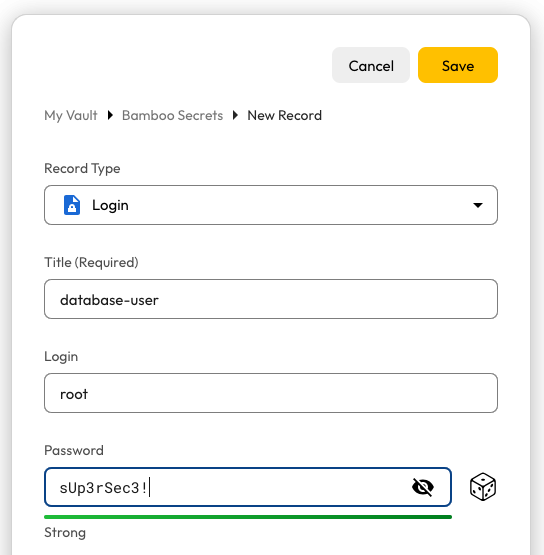Screen dimensions: 544x555
Task: Generate a random password with dice icon
Action: point(483,487)
